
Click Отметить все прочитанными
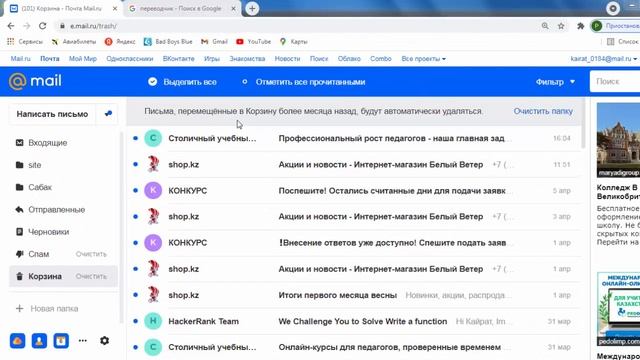tap(304, 82)
